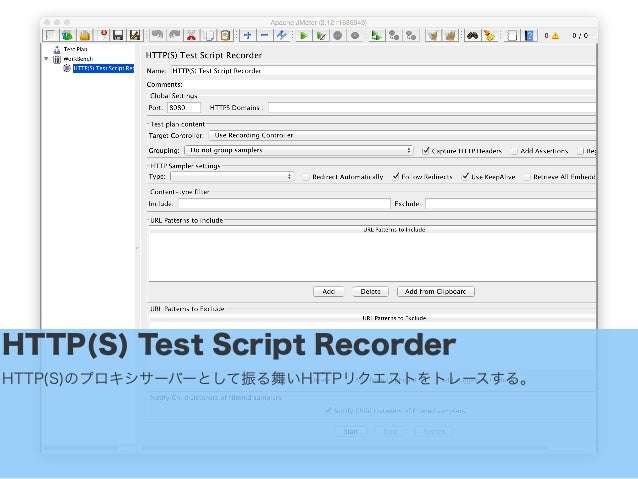Click the Add from Clipboard button
Viewport: 638px width, 479px height.
coord(435,291)
